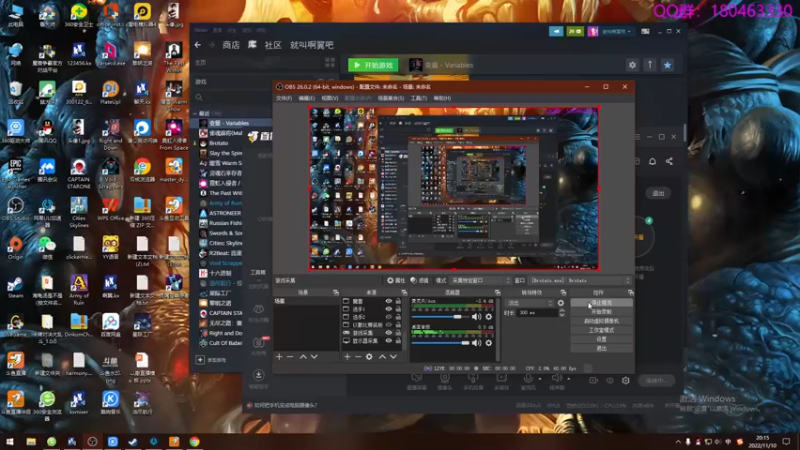This screenshot has height=450, width=800.
Task: Adjust the 桌面音频 volume slider
Action: (440, 343)
